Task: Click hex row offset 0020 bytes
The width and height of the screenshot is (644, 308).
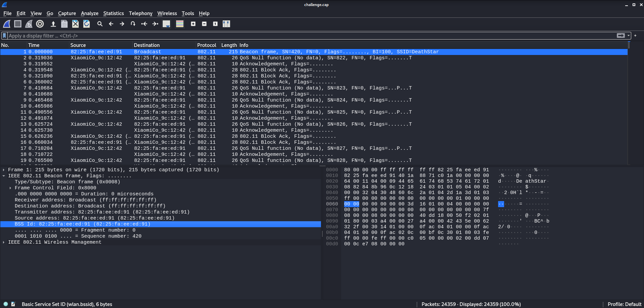Action: click(416, 181)
